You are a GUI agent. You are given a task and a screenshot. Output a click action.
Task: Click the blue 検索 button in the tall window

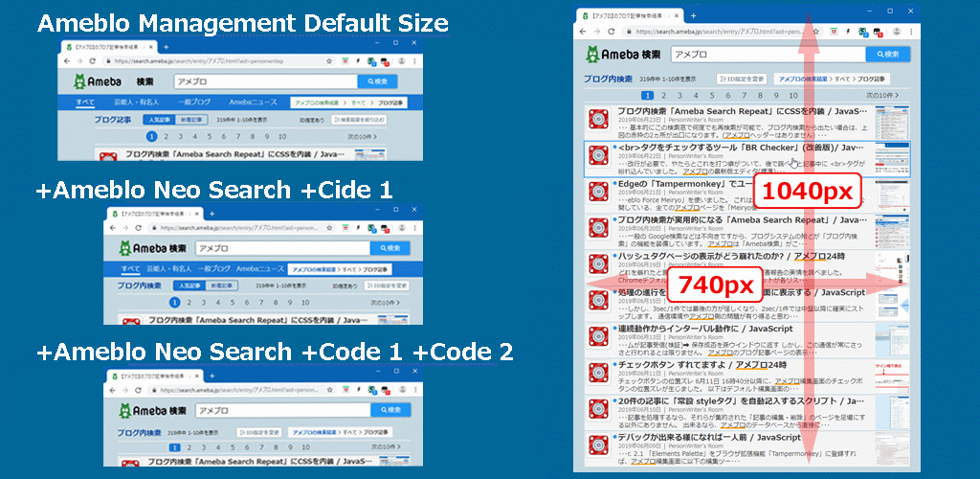pyautogui.click(x=887, y=55)
